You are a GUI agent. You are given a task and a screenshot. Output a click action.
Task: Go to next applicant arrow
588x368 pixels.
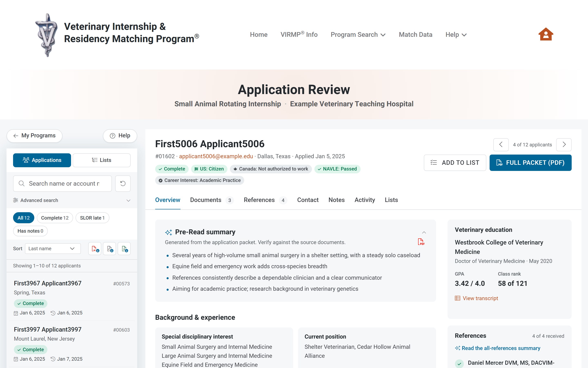[564, 145]
